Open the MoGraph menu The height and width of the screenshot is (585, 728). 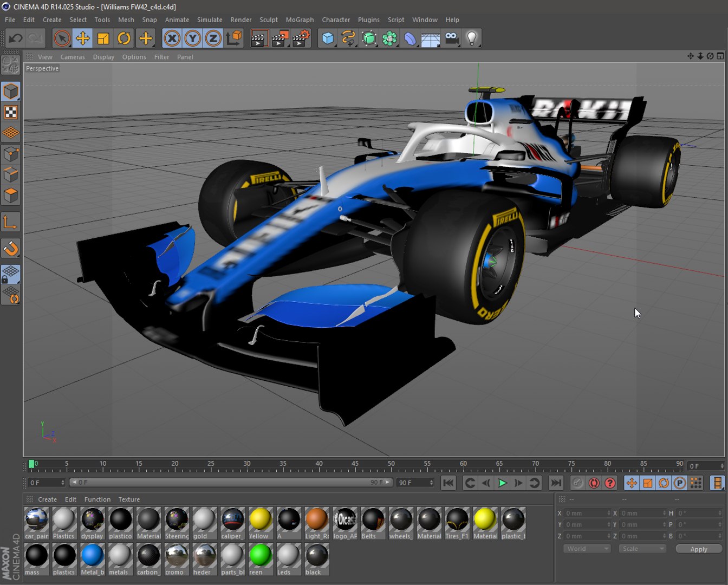click(x=300, y=19)
